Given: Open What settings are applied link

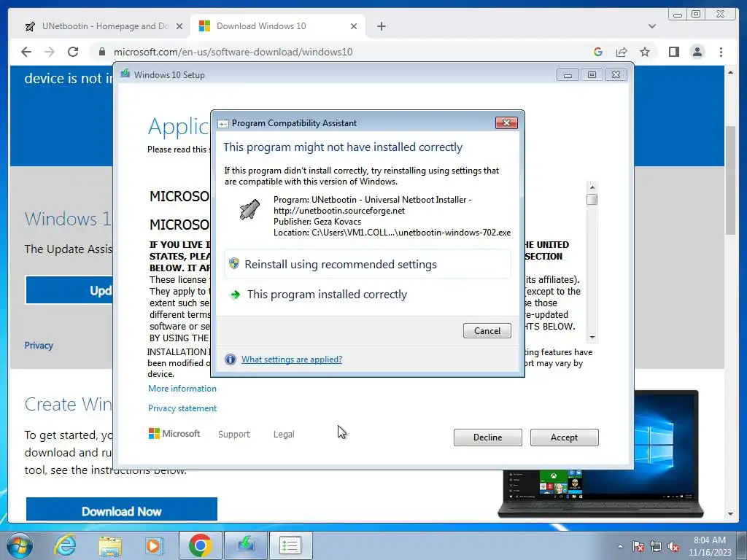Looking at the screenshot, I should pos(292,359).
